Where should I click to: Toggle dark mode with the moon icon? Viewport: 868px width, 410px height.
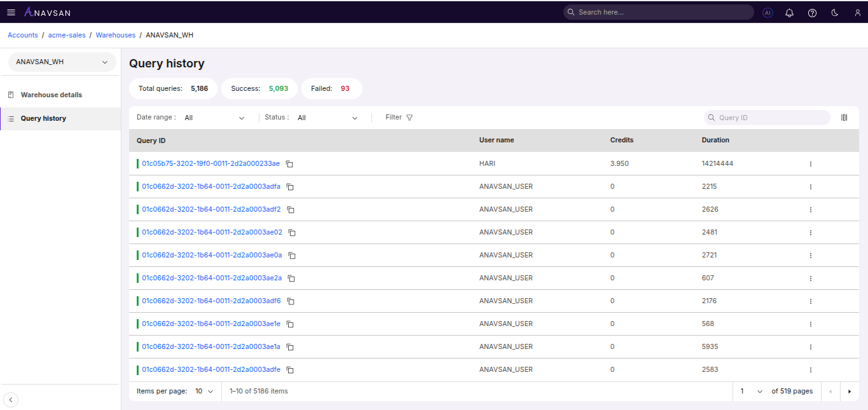point(834,12)
